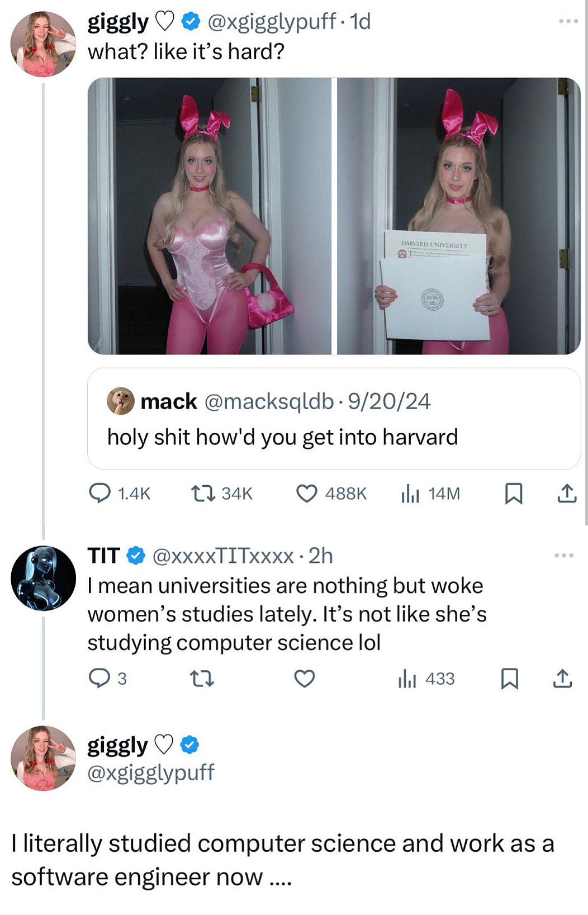Open left photo of the pink bunny costume
Image resolution: width=588 pixels, height=915 pixels.
[210, 216]
